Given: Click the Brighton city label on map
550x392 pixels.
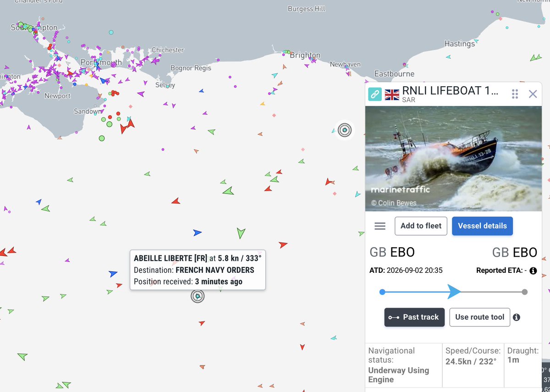Looking at the screenshot, I should tap(305, 55).
